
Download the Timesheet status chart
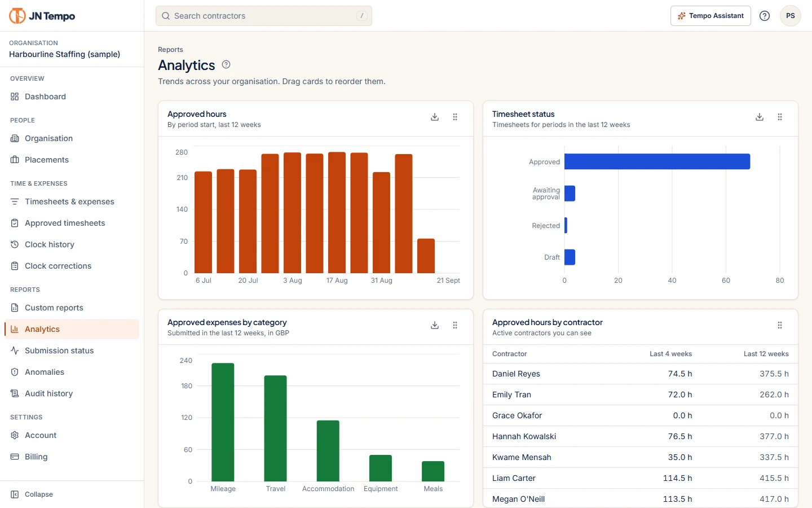pos(760,117)
